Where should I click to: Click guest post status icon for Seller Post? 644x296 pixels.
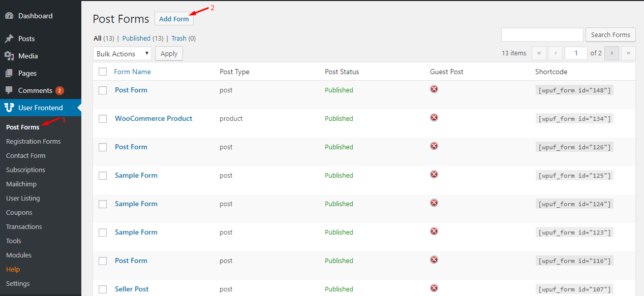(x=434, y=288)
